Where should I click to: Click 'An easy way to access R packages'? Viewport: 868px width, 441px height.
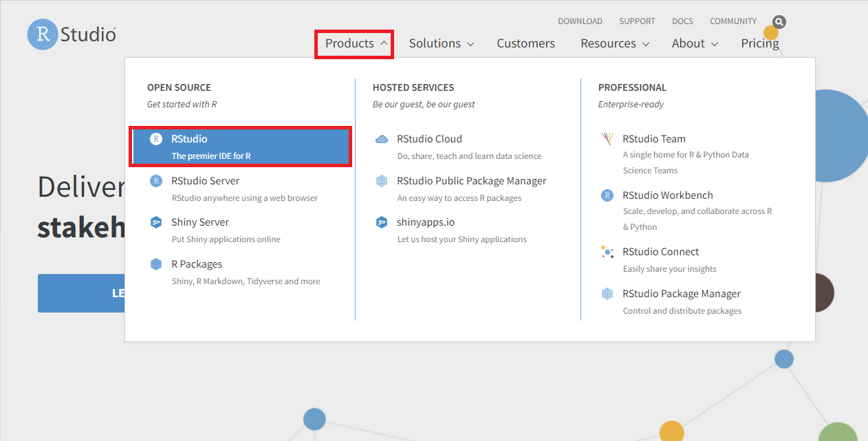coord(459,198)
